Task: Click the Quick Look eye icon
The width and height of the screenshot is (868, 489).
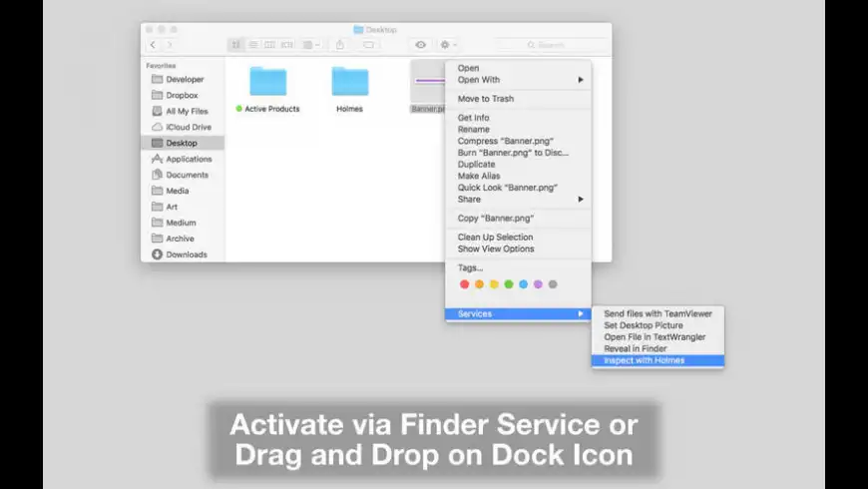Action: pos(421,45)
